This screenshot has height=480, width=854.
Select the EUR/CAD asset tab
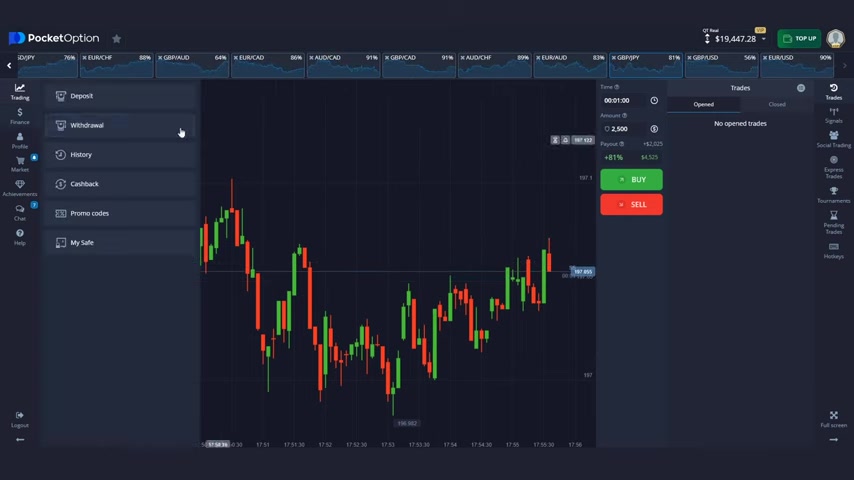[x=268, y=65]
